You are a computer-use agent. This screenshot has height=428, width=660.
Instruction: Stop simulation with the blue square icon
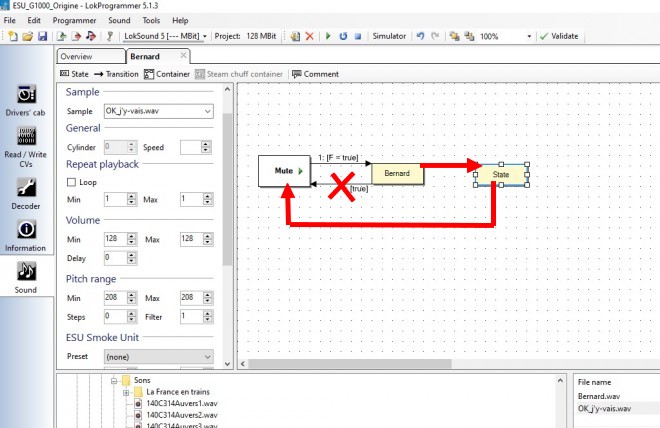[358, 36]
